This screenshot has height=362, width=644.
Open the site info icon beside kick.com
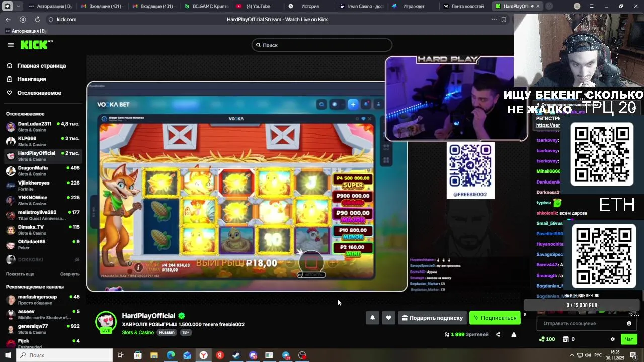pos(51,19)
